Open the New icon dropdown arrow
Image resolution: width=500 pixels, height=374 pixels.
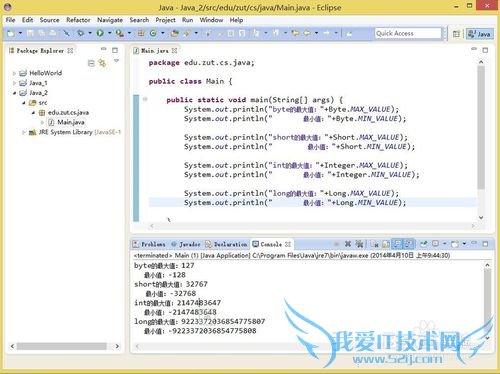(20, 33)
